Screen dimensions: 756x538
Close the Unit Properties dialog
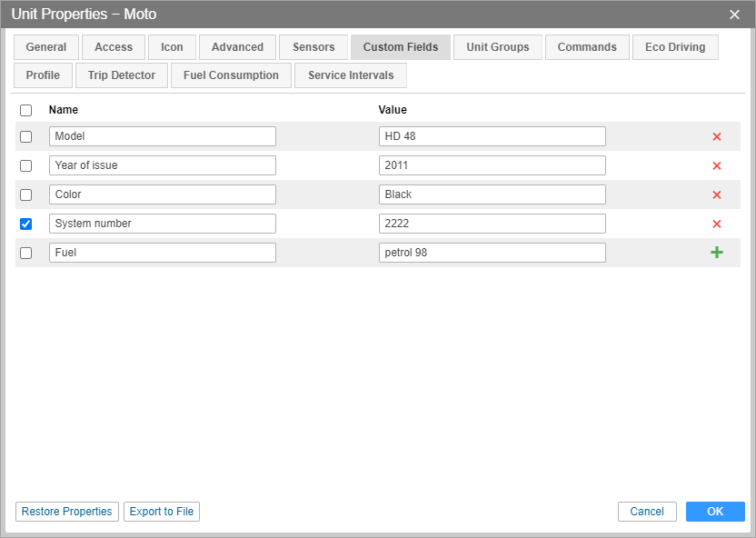[x=734, y=14]
